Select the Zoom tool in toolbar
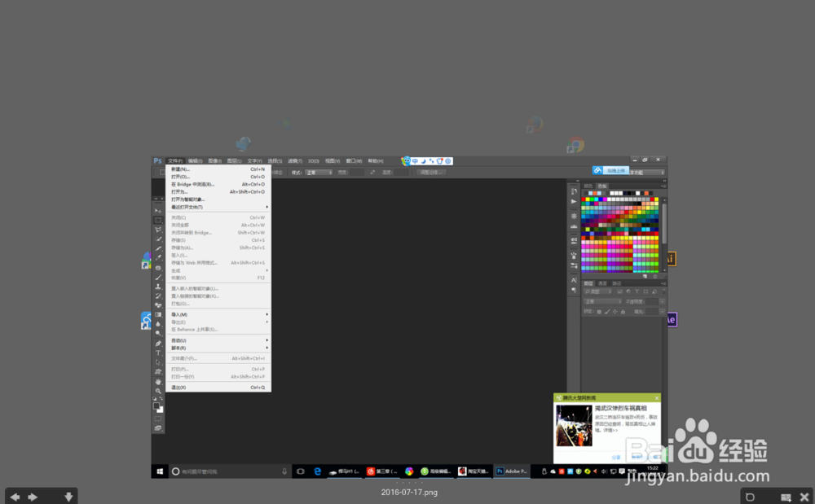815x504 pixels. pyautogui.click(x=158, y=391)
